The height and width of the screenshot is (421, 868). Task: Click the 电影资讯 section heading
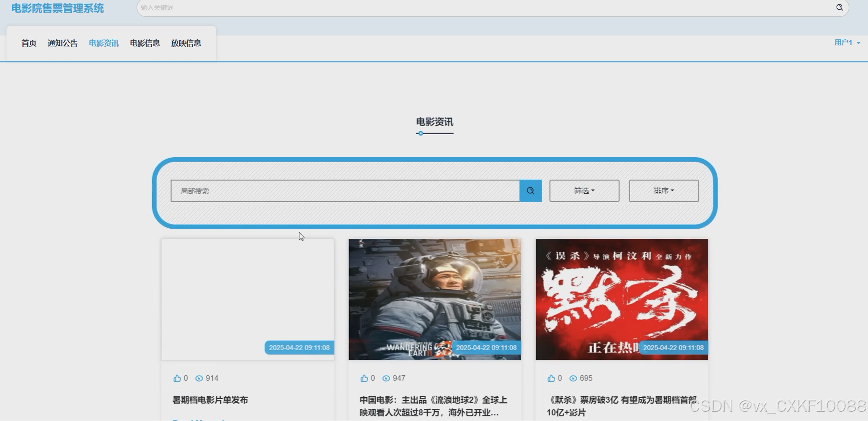pos(434,122)
